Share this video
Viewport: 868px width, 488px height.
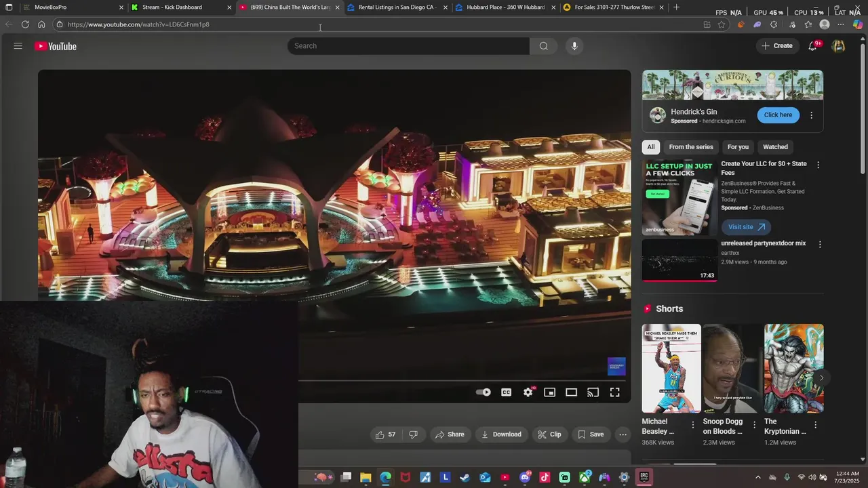click(x=450, y=434)
